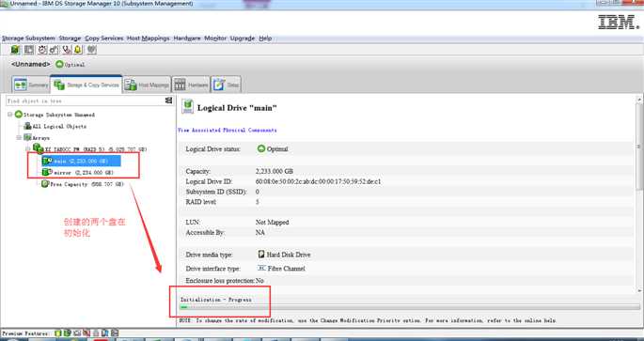
Task: Click the right pane vertical scrollbar
Action: (x=639, y=194)
